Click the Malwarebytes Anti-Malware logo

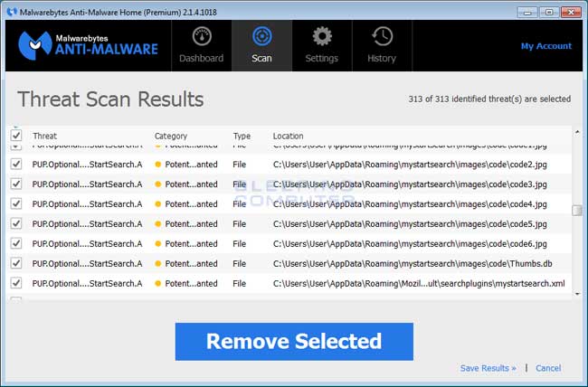[88, 45]
